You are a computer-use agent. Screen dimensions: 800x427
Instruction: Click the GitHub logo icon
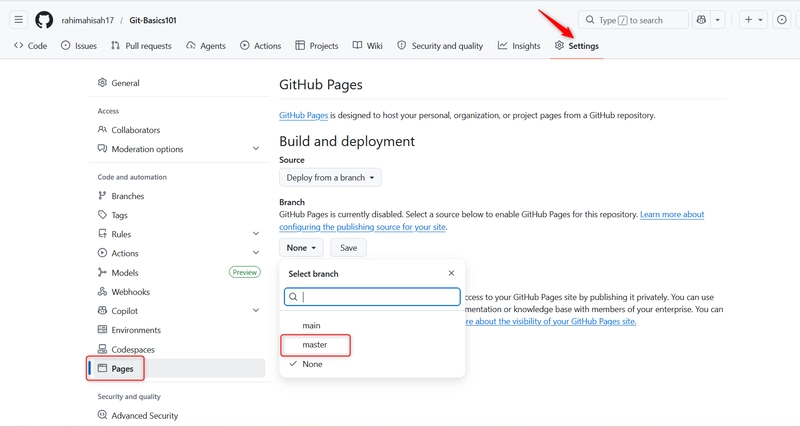pyautogui.click(x=44, y=20)
